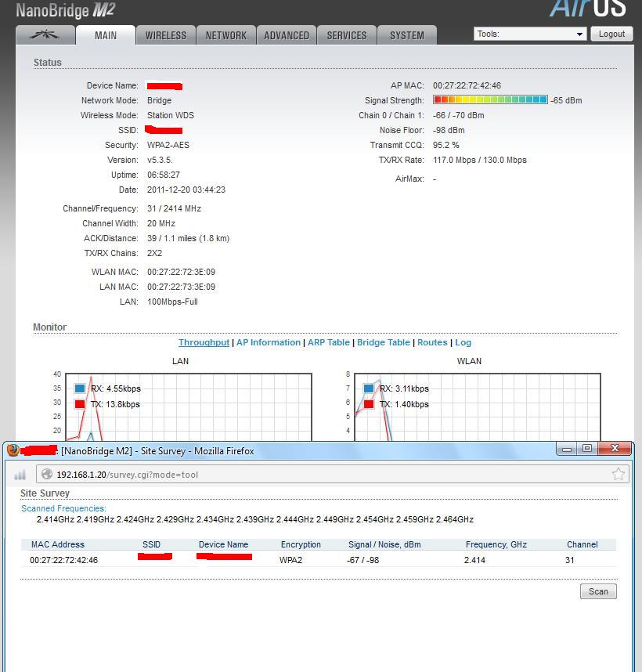Image resolution: width=642 pixels, height=672 pixels.
Task: Click the Wireless Mode value Station WDS
Action: tap(171, 115)
